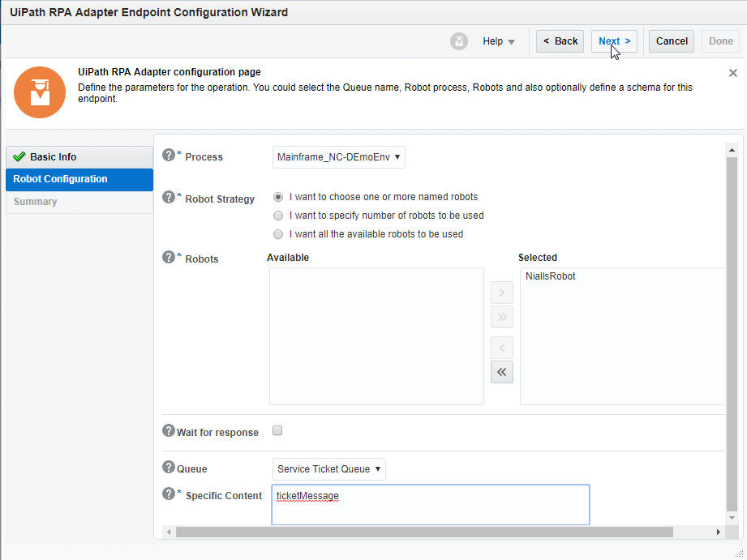This screenshot has width=747, height=560.
Task: Click the move all robots right double arrow
Action: click(x=502, y=317)
